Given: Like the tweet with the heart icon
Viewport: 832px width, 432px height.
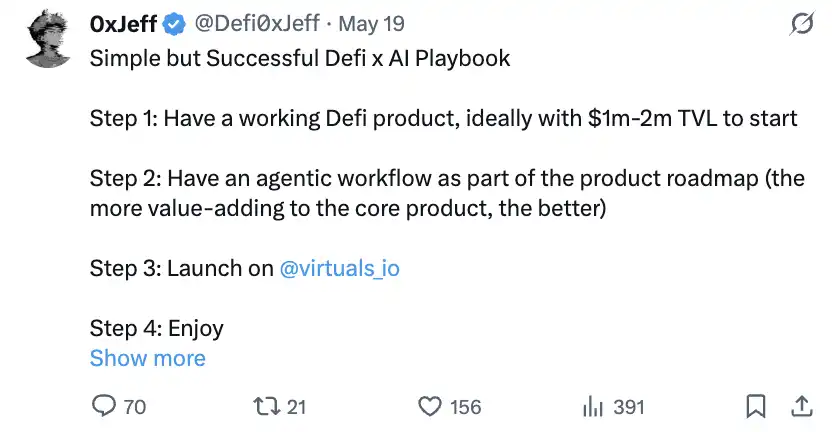Looking at the screenshot, I should tap(430, 406).
